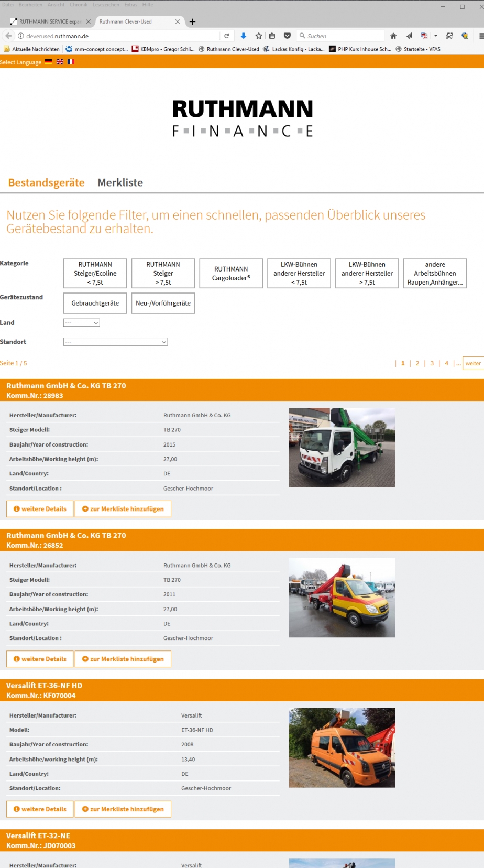
Task: Open weitere Details for Versalift ET-36-NF HD
Action: tap(40, 809)
